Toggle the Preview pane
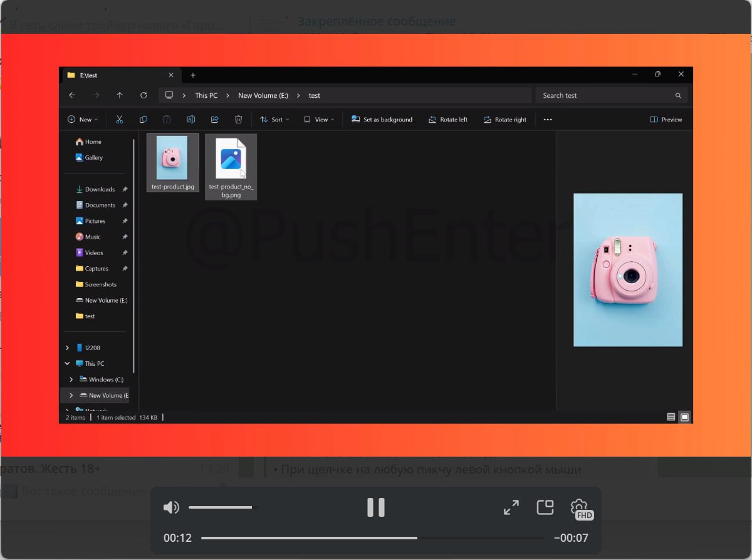 pos(666,120)
